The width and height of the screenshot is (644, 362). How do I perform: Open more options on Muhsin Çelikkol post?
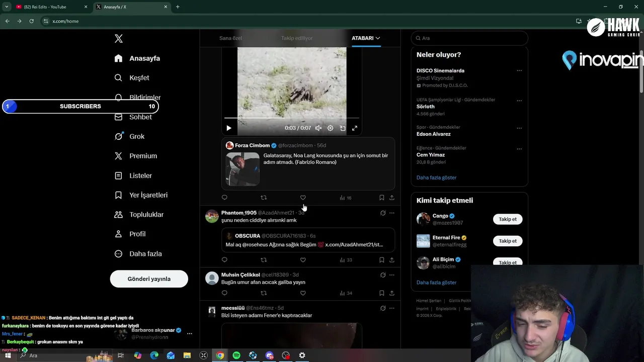[x=392, y=275]
